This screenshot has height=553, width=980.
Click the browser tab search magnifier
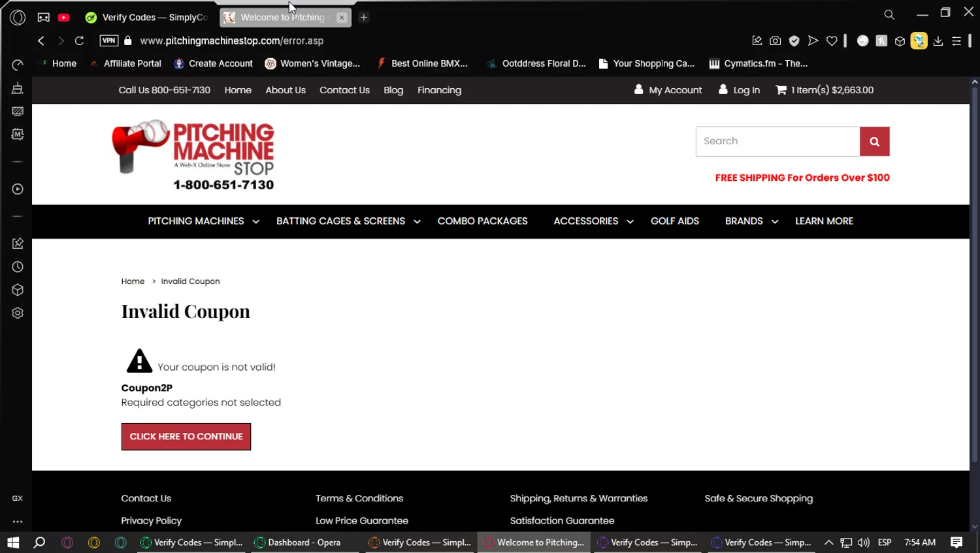point(889,14)
